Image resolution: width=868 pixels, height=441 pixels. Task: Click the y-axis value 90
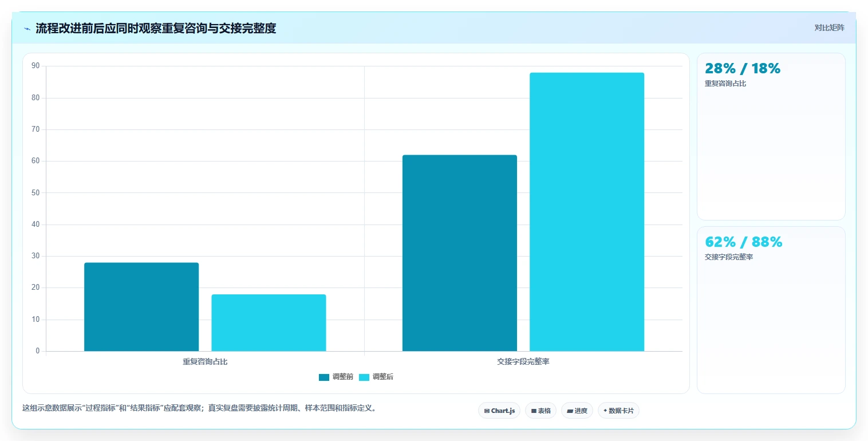[x=35, y=66]
